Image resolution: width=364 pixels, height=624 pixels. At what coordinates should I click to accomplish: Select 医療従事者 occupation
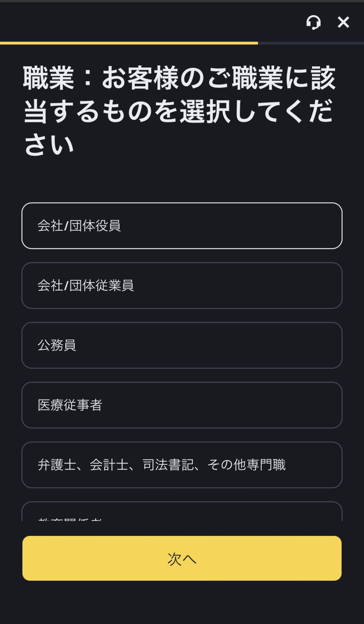point(182,405)
